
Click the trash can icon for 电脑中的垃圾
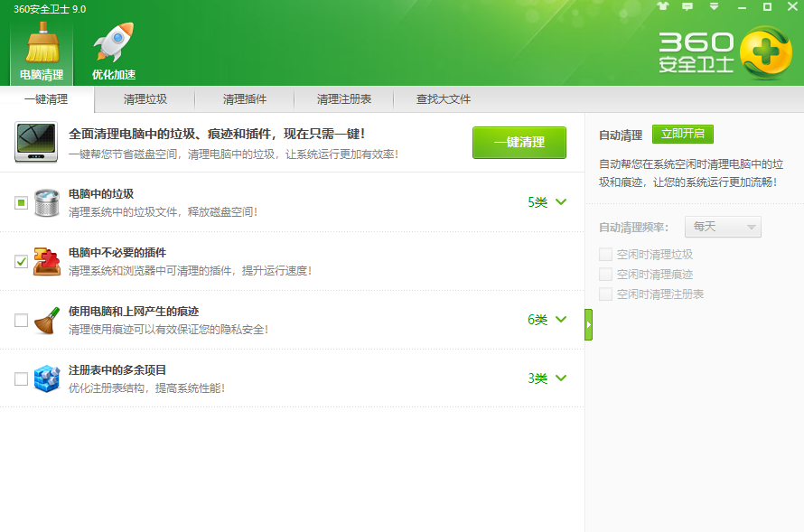click(47, 202)
